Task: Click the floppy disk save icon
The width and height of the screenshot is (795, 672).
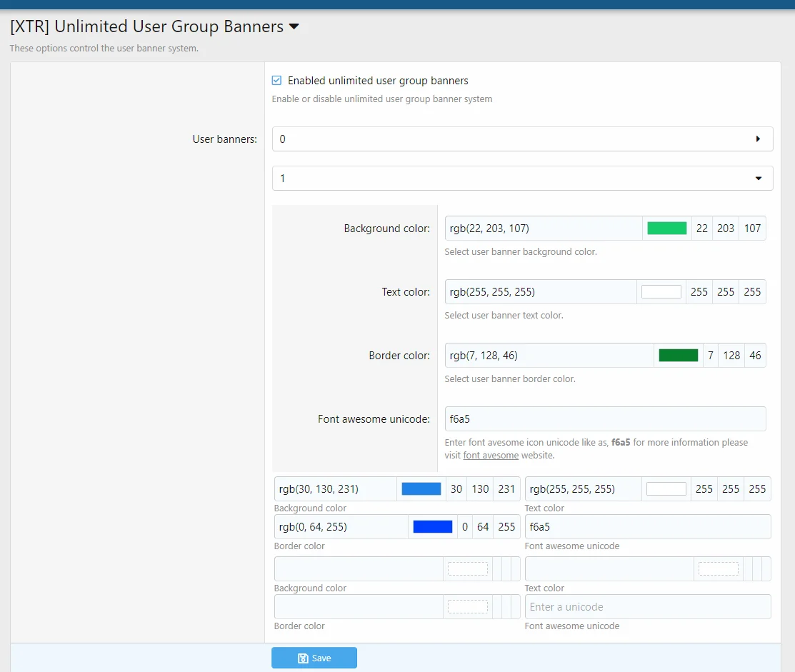Action: 304,658
